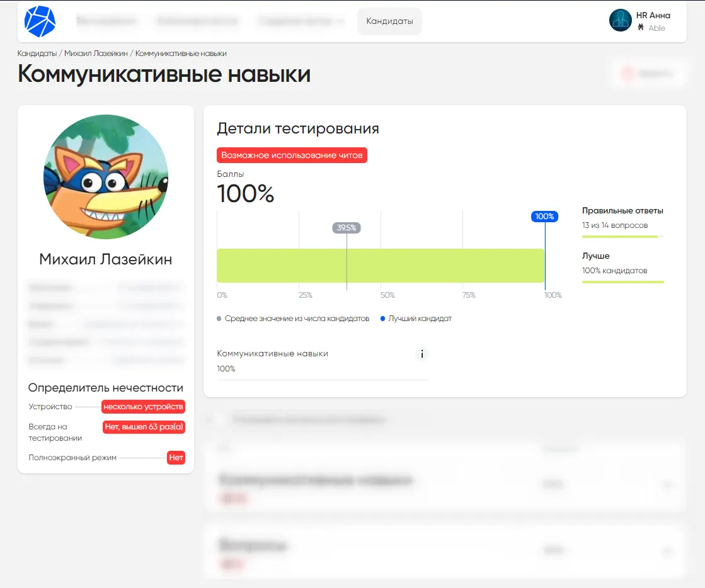The image size is (705, 588).
Task: Click the green progress bar under Правильные ответы
Action: [x=619, y=237]
